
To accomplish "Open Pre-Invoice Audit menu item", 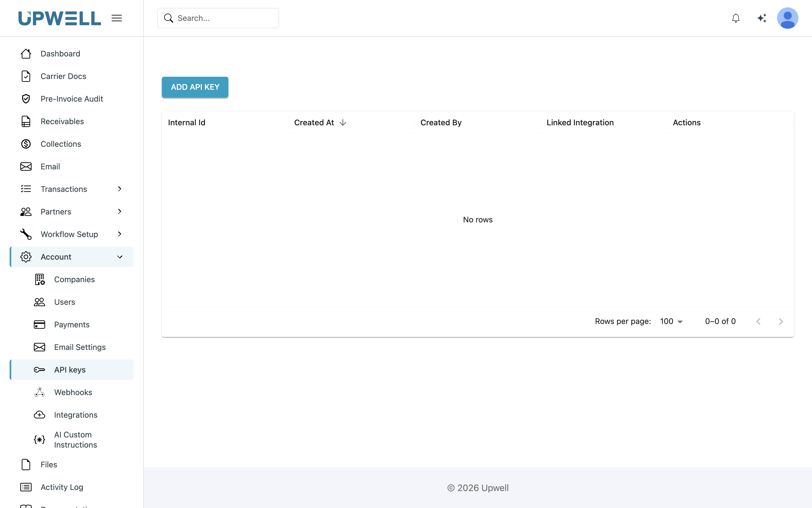I will click(72, 99).
